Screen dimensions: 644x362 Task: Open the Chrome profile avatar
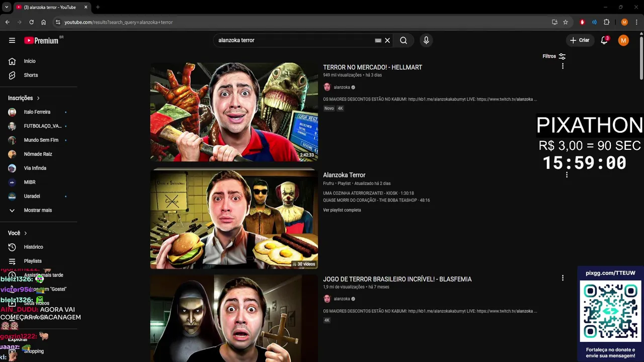click(624, 22)
